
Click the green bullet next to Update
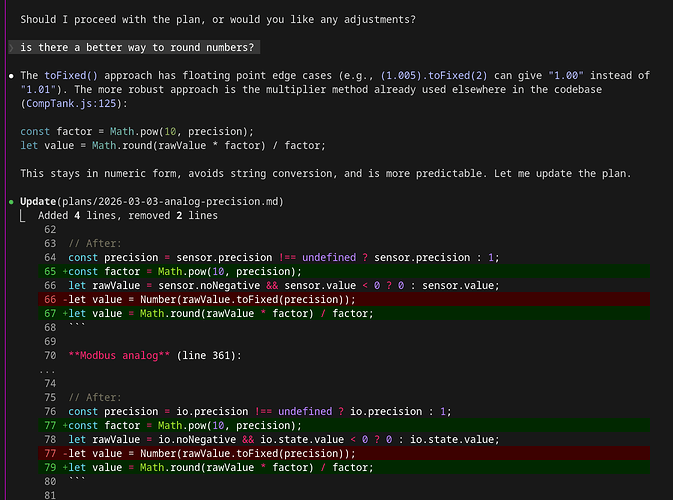pos(10,202)
